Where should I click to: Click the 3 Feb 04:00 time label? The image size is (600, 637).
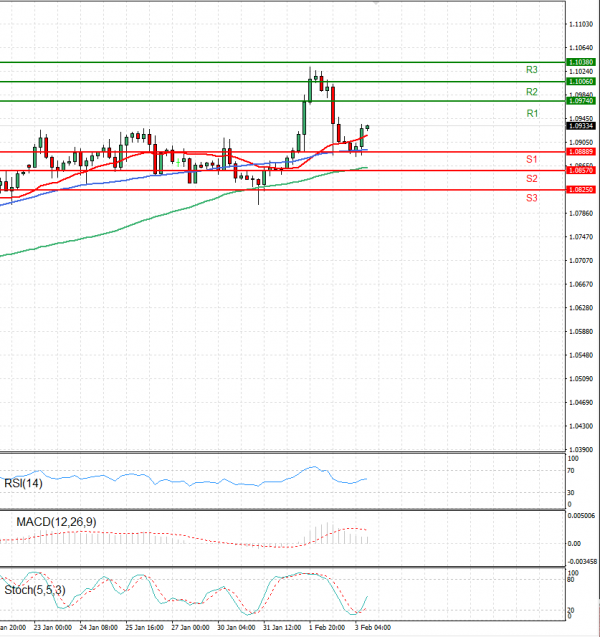(x=373, y=628)
